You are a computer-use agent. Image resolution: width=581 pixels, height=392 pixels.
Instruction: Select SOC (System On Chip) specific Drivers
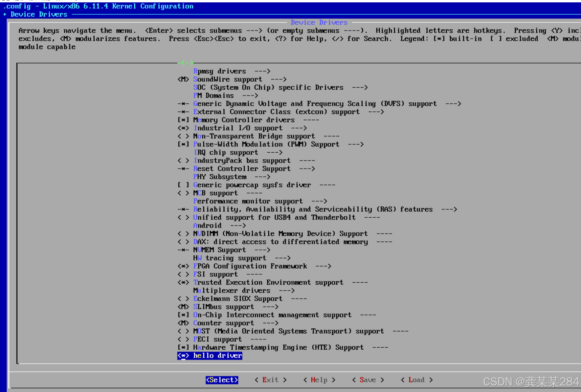tap(268, 87)
